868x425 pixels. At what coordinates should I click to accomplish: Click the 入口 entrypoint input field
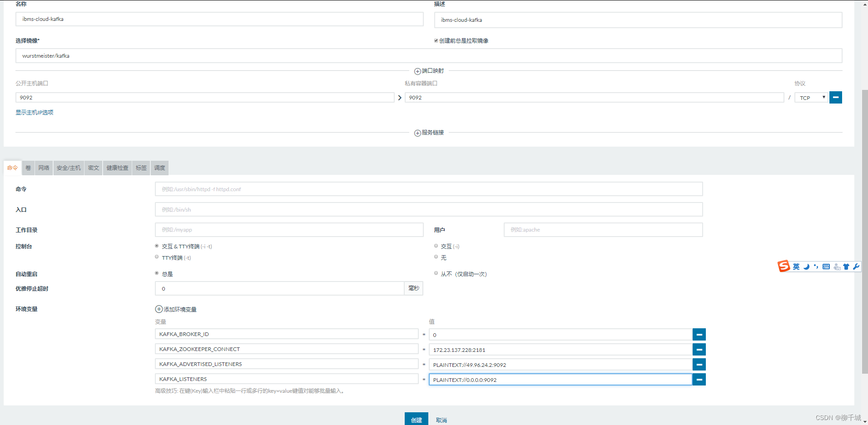coord(429,209)
